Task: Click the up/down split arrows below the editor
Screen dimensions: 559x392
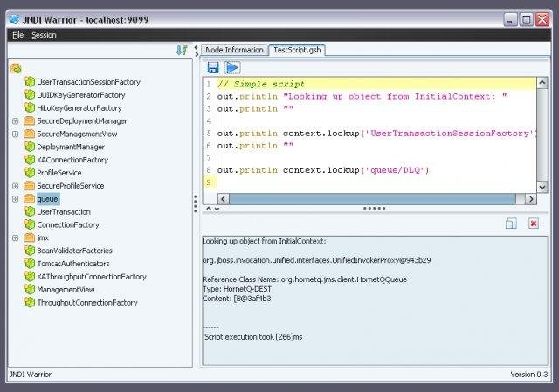Action: point(212,209)
